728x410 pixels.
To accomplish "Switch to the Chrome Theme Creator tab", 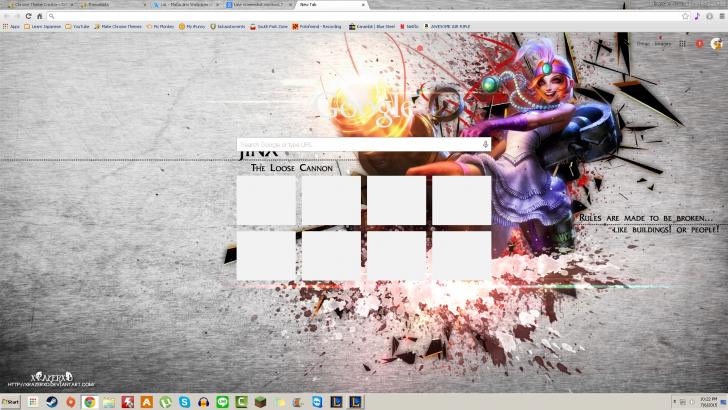I will (x=39, y=5).
